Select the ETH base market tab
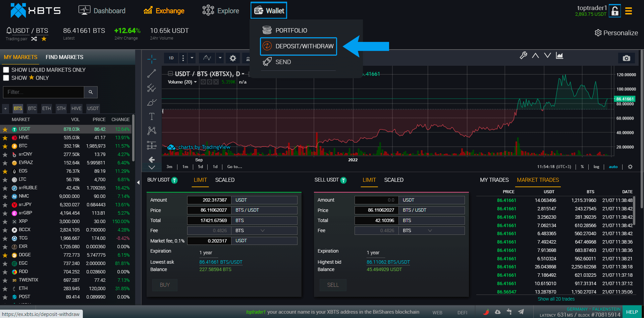644x318 pixels. click(x=47, y=108)
